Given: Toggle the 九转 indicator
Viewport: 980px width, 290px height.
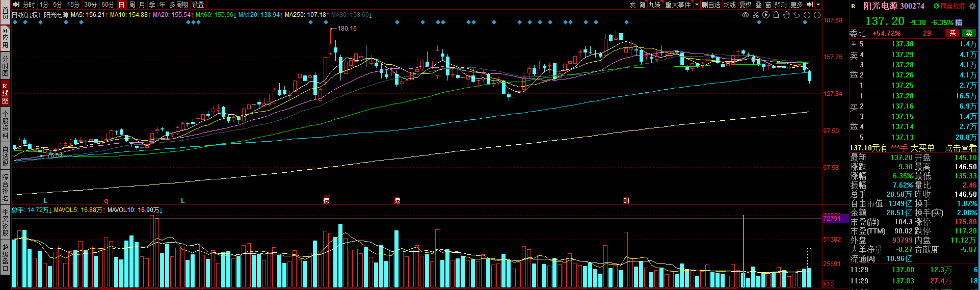Looking at the screenshot, I should pos(654,5).
